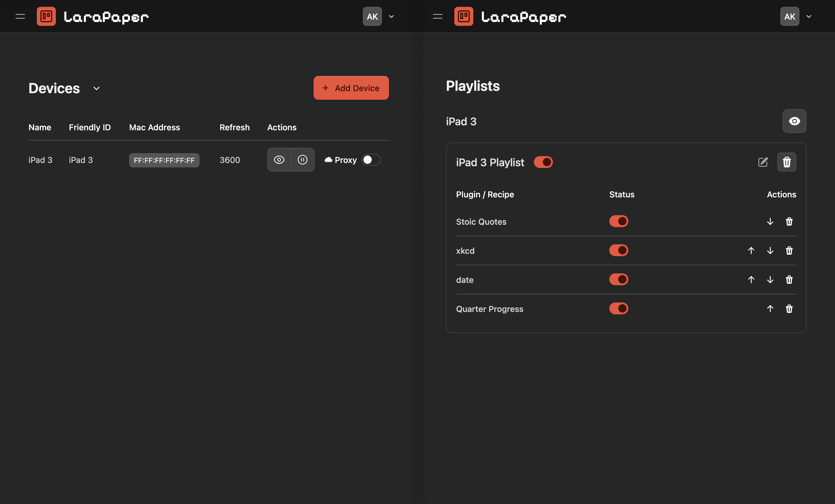Edit the iPad 3 Playlist name

[763, 162]
